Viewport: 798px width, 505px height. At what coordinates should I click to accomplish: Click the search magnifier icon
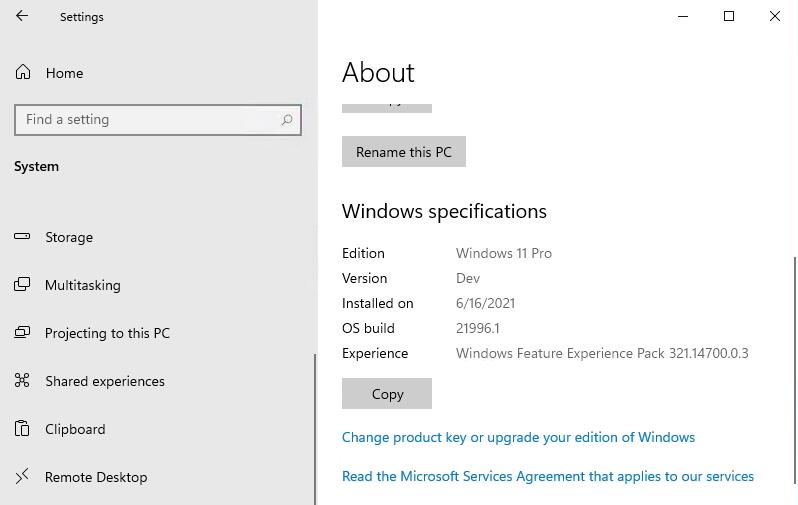[287, 120]
